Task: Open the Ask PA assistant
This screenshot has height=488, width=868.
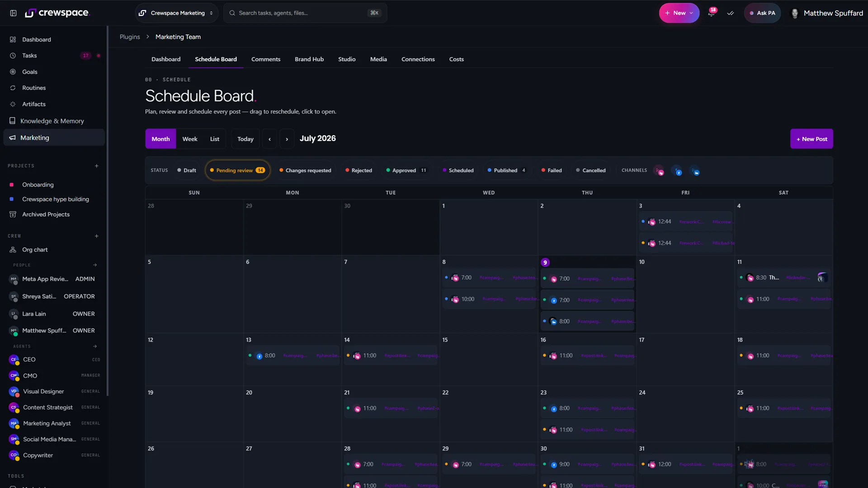Action: pyautogui.click(x=762, y=13)
